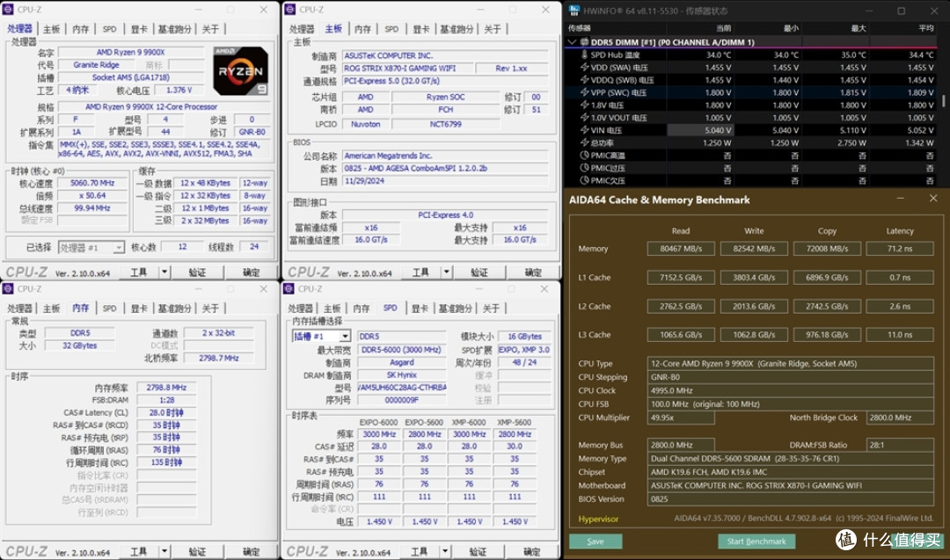Viewport: 950px width, 560px height.
Task: Switch to the 主板 tab in the CPU-Z processor window
Action: pos(52,29)
